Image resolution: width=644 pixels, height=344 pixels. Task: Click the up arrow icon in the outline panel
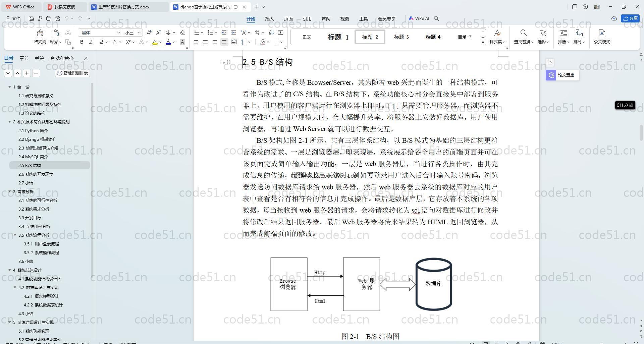point(17,73)
